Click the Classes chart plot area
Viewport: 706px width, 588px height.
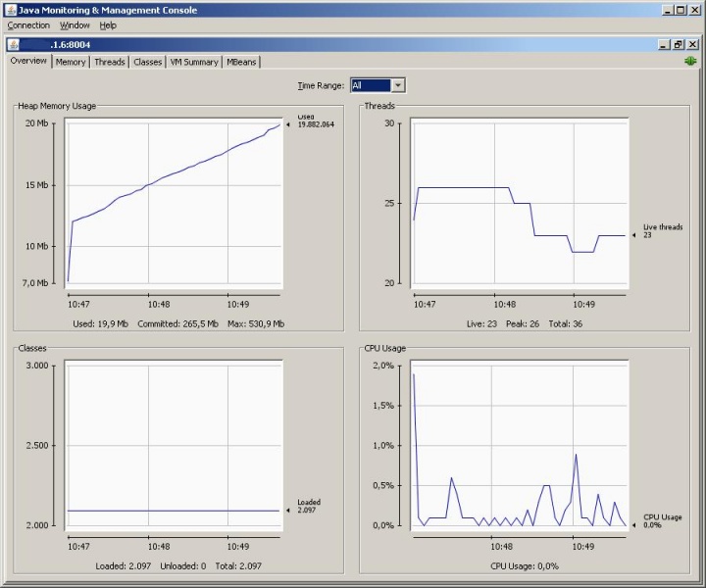174,445
